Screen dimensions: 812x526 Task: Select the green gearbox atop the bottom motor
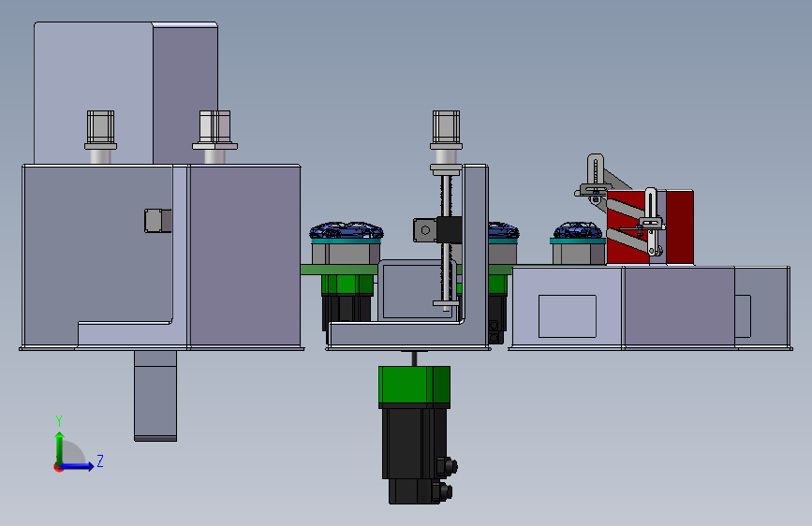414,386
